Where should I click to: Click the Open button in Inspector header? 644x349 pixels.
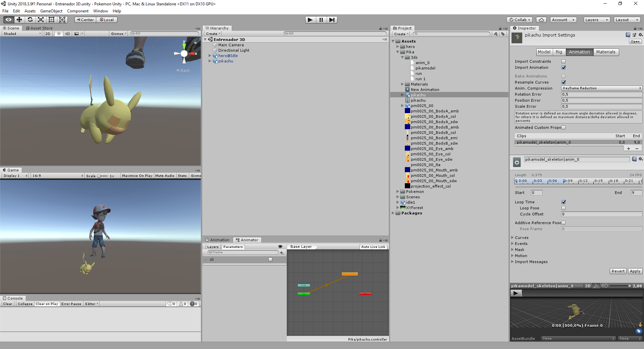(635, 42)
